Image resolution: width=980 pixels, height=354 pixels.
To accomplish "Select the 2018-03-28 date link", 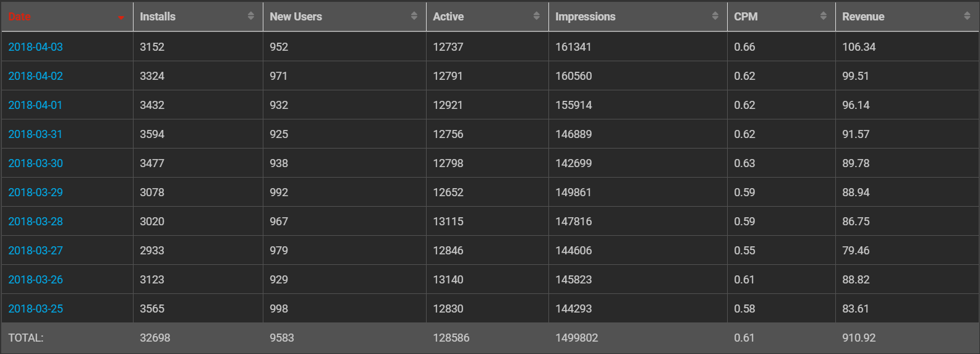I will pos(35,222).
